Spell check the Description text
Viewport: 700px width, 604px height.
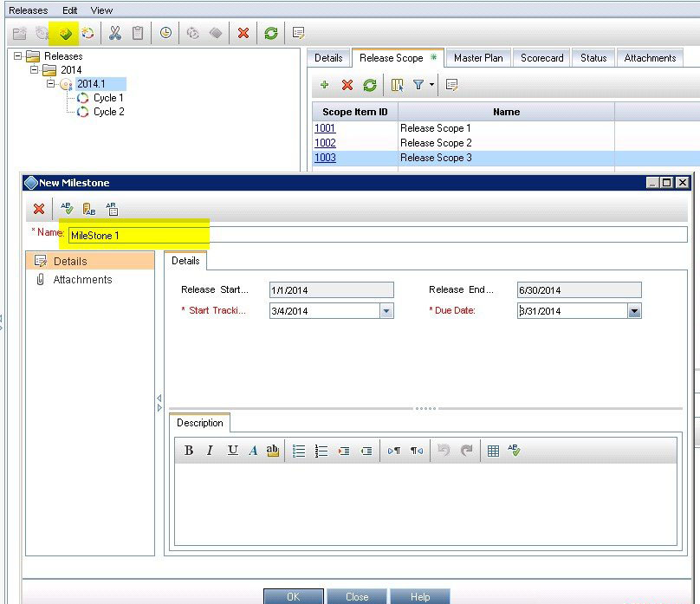(514, 450)
